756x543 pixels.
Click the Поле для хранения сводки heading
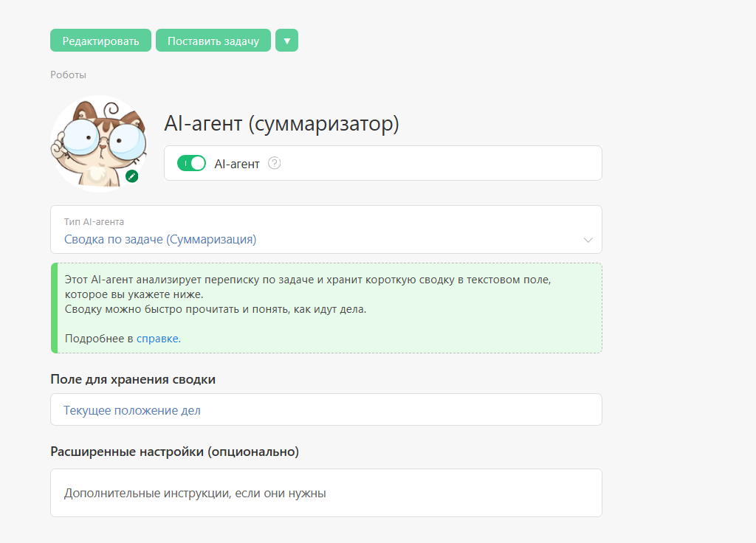[x=133, y=379]
